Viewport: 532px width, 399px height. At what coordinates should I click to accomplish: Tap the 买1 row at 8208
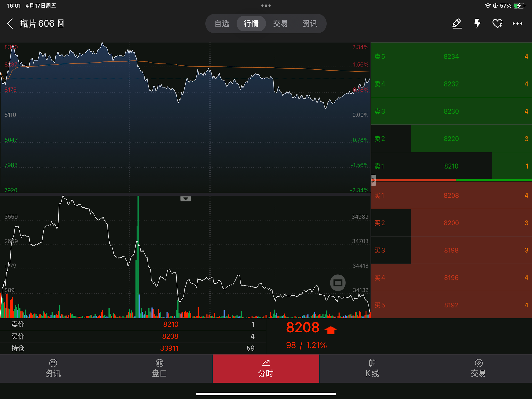click(x=451, y=195)
